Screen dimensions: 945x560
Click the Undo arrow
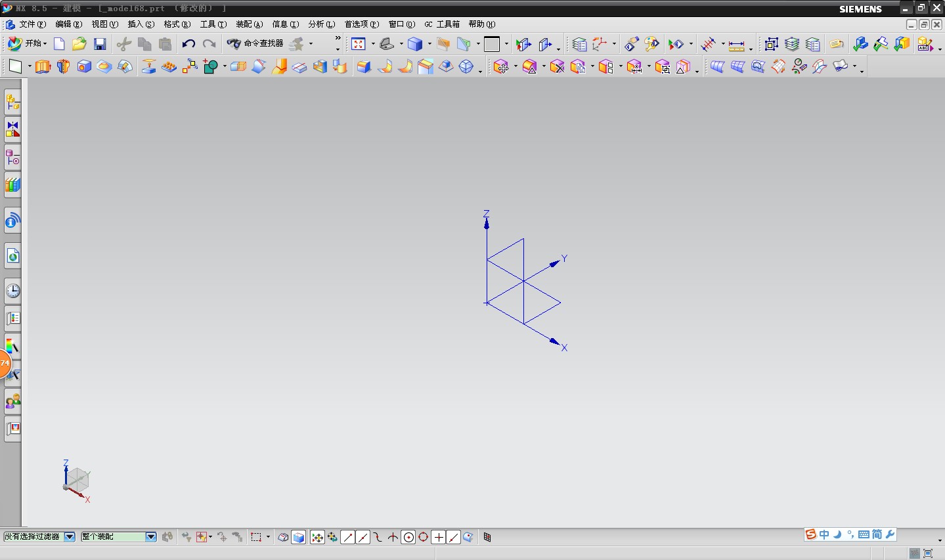coord(188,44)
